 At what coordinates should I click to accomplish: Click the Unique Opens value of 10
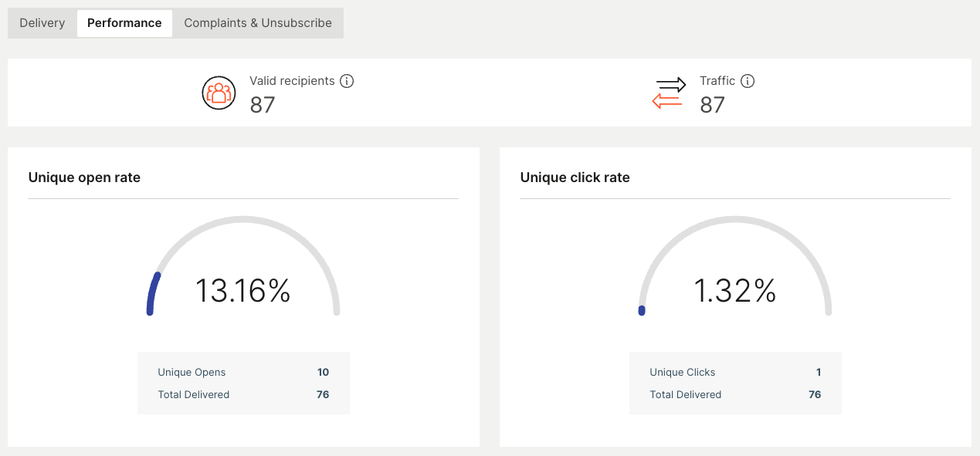(x=323, y=373)
